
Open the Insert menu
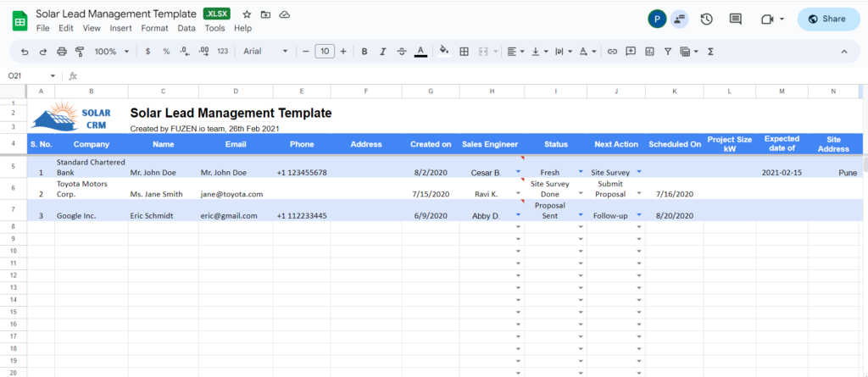120,28
